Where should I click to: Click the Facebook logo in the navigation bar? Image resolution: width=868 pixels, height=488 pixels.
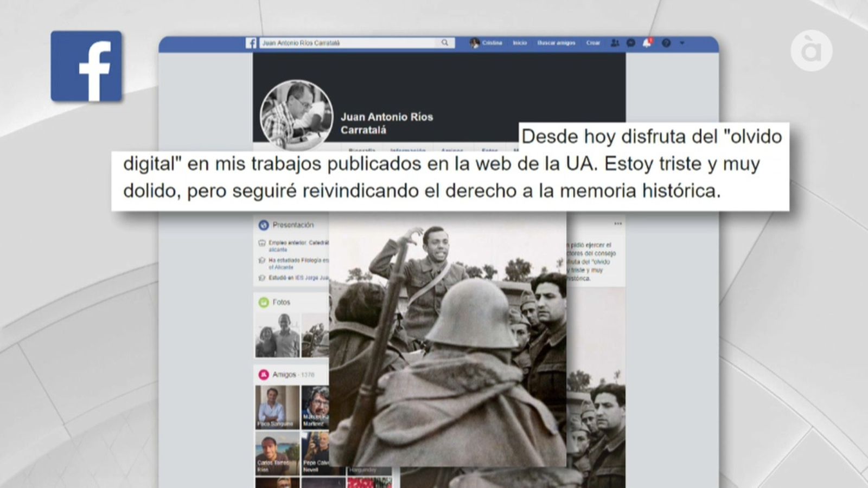pyautogui.click(x=251, y=43)
